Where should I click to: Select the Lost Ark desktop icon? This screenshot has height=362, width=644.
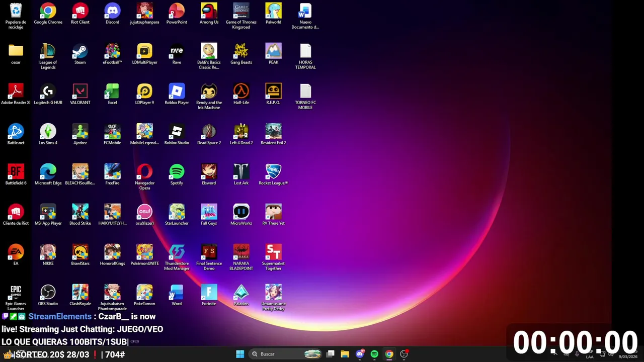pos(241,175)
